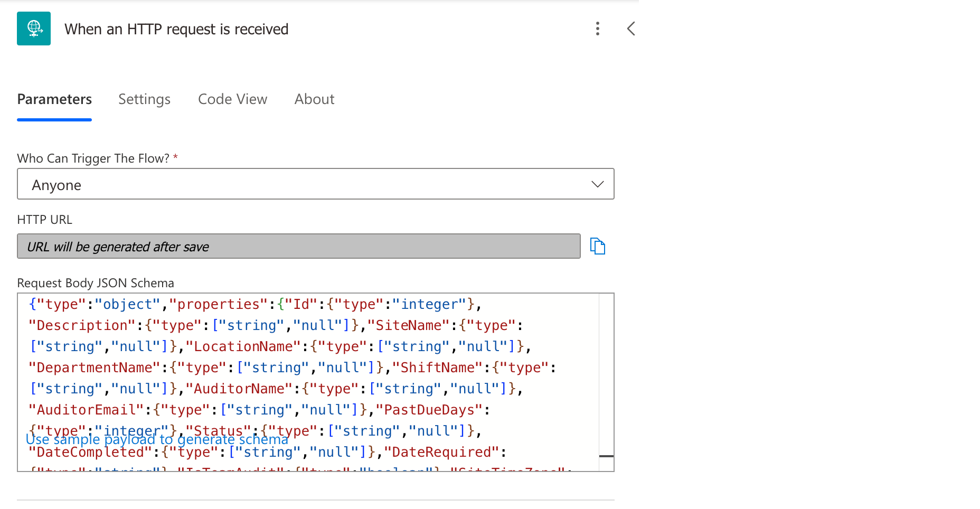The height and width of the screenshot is (509, 980).
Task: Show the About tab
Action: [x=314, y=99]
